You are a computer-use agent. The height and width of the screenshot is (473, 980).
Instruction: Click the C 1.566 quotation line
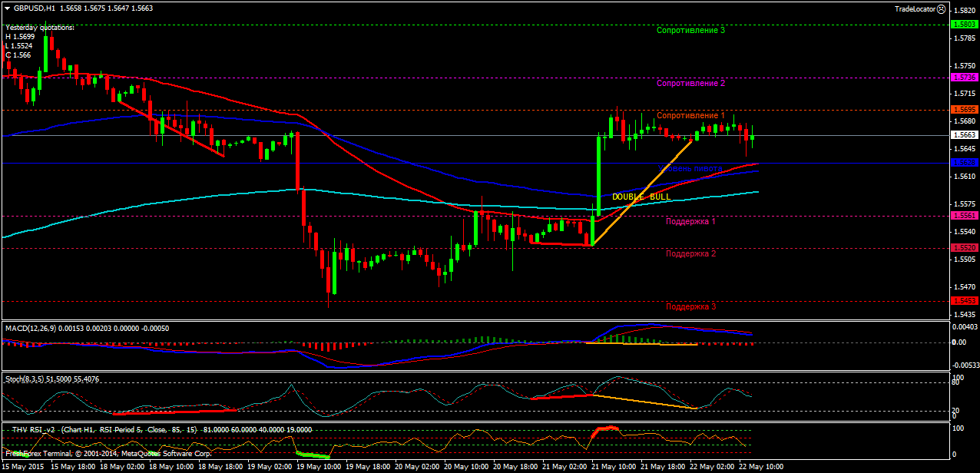(x=18, y=55)
